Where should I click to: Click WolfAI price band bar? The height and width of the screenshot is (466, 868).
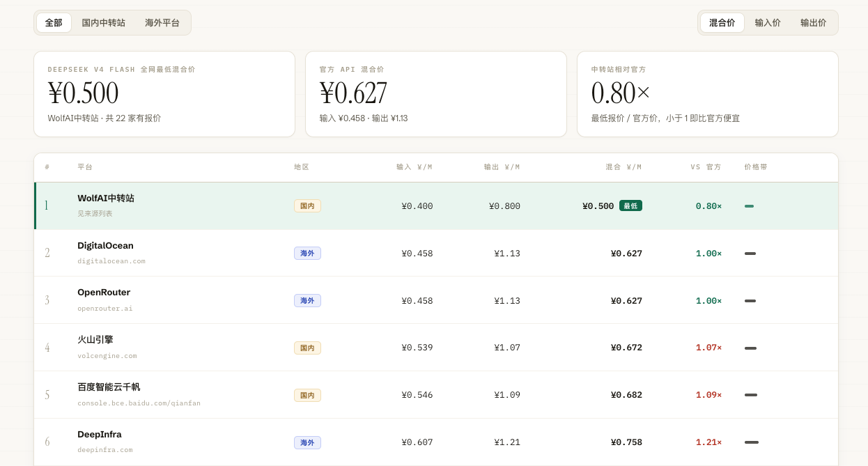(x=749, y=206)
